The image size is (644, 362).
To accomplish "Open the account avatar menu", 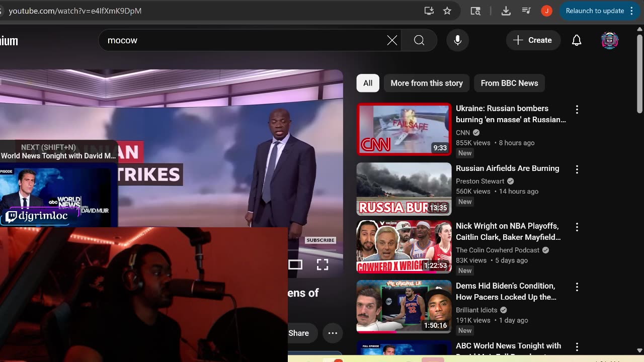I will click(610, 40).
